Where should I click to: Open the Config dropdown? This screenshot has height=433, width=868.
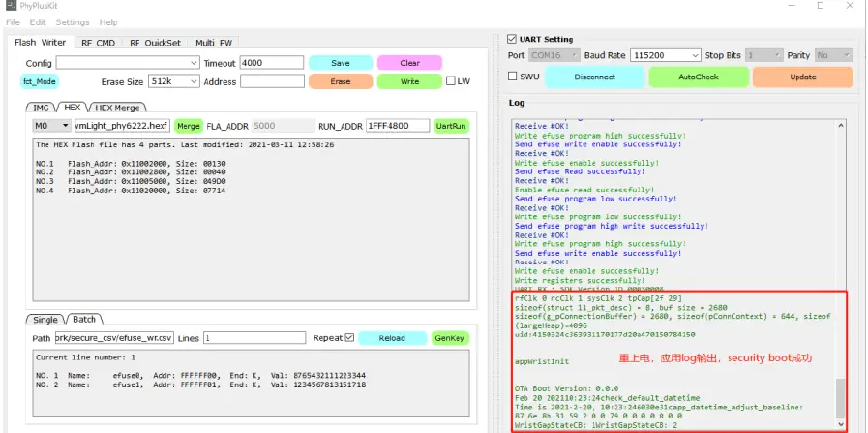[128, 63]
